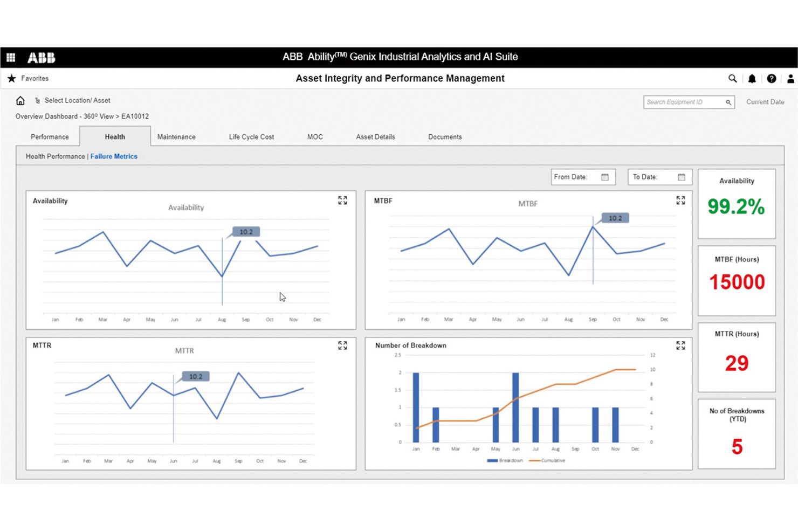Open the notifications bell icon
This screenshot has height=532, width=798.
coord(752,79)
